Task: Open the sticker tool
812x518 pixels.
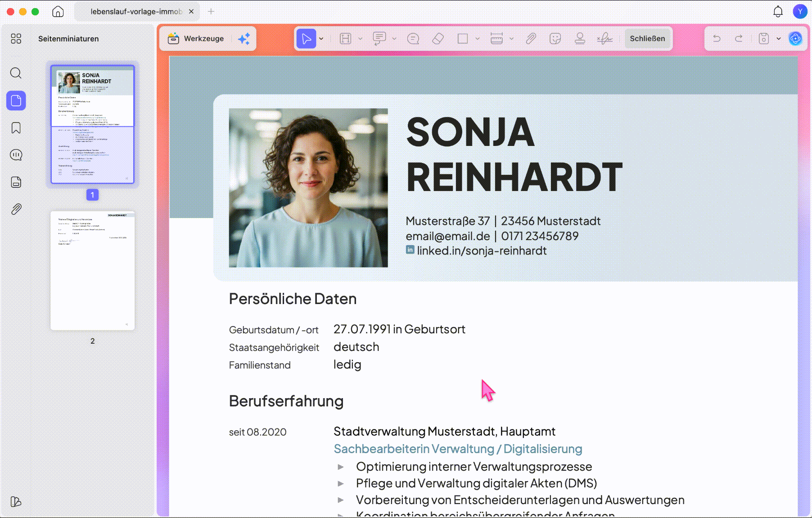Action: point(555,39)
